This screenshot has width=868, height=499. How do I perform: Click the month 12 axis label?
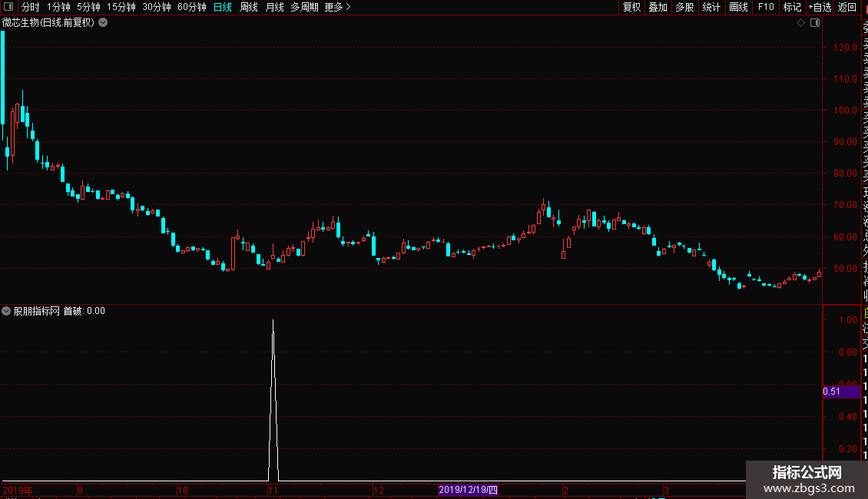click(379, 490)
